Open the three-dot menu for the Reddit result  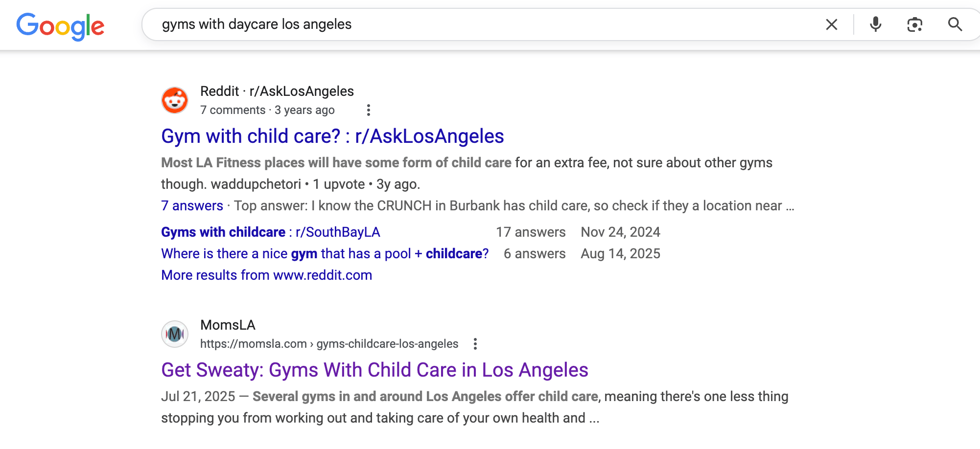[x=369, y=110]
